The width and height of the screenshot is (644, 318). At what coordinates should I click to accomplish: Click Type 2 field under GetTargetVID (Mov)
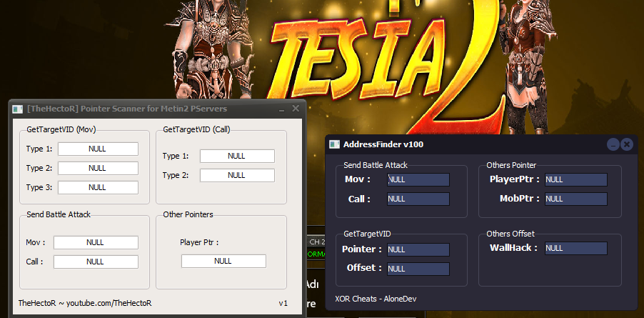pyautogui.click(x=98, y=168)
